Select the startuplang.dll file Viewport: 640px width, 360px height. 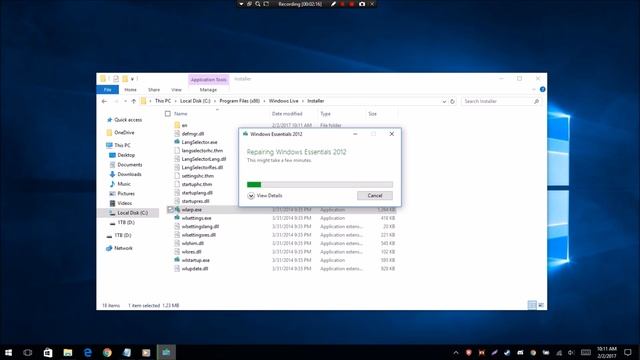[197, 193]
